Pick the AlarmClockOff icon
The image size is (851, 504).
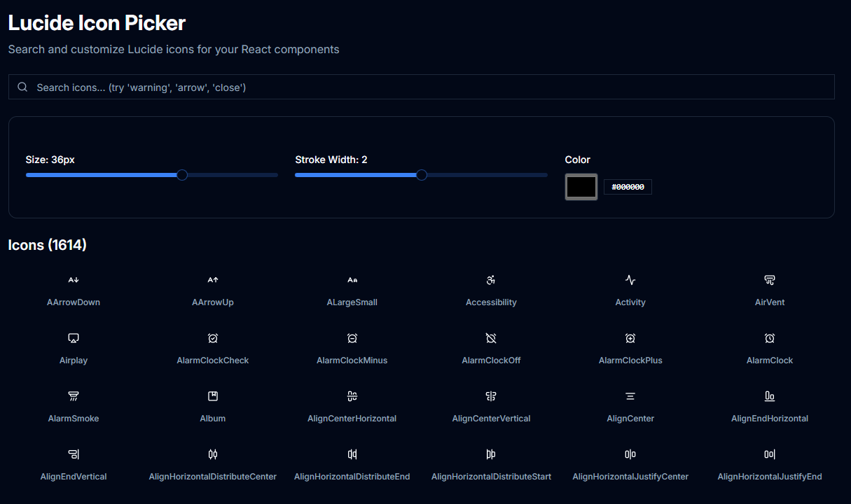coord(491,338)
